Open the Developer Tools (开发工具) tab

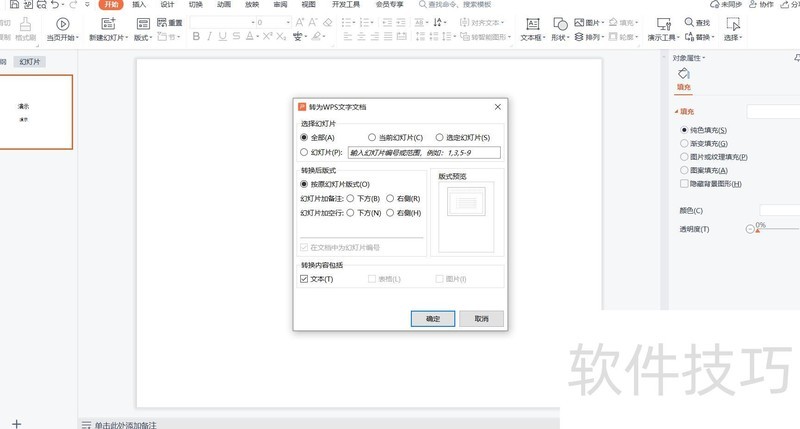pyautogui.click(x=346, y=5)
